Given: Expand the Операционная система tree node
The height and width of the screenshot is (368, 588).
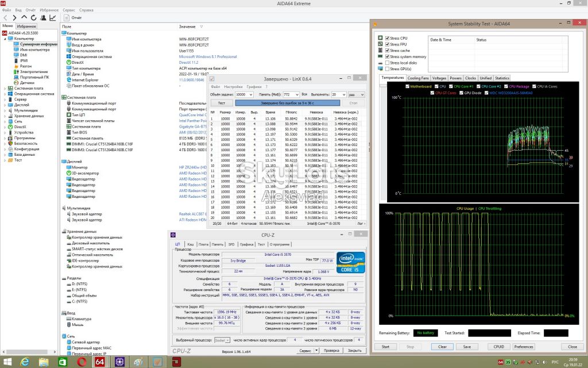Looking at the screenshot, I should click(5, 94).
